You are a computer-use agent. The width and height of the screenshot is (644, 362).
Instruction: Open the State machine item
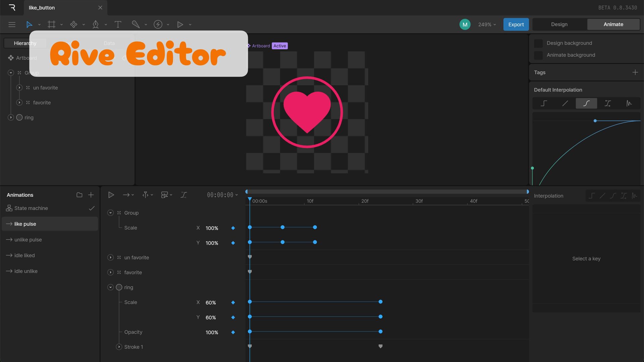point(50,208)
